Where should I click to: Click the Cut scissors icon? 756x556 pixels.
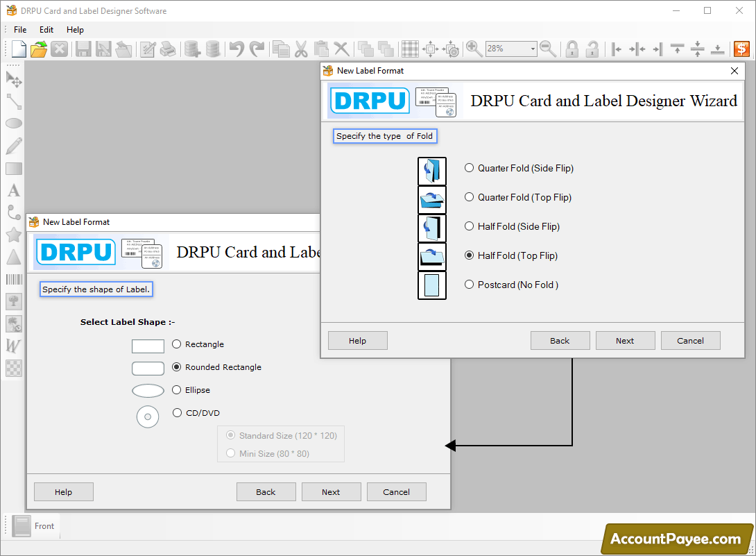(x=301, y=49)
